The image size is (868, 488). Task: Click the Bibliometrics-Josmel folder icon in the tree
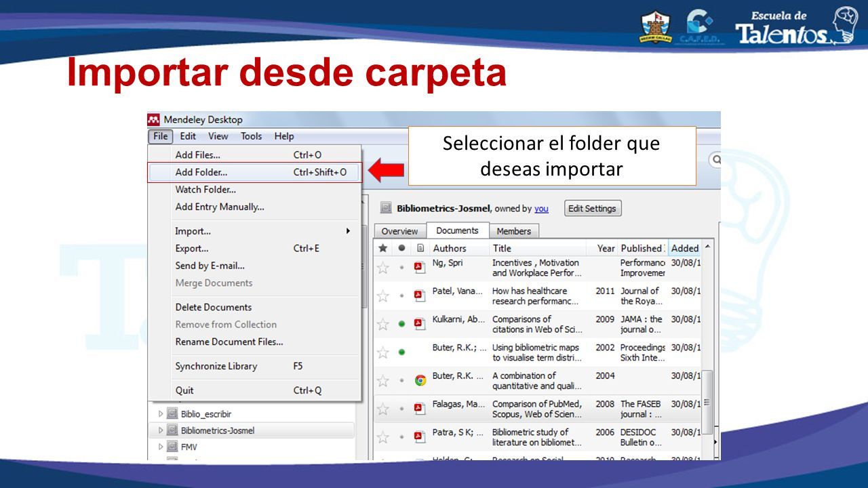[x=172, y=430]
